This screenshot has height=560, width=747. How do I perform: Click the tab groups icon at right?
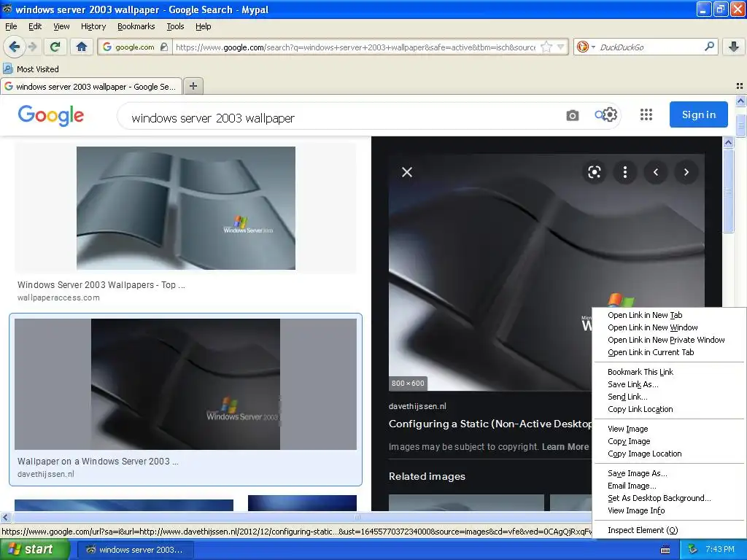coord(740,86)
